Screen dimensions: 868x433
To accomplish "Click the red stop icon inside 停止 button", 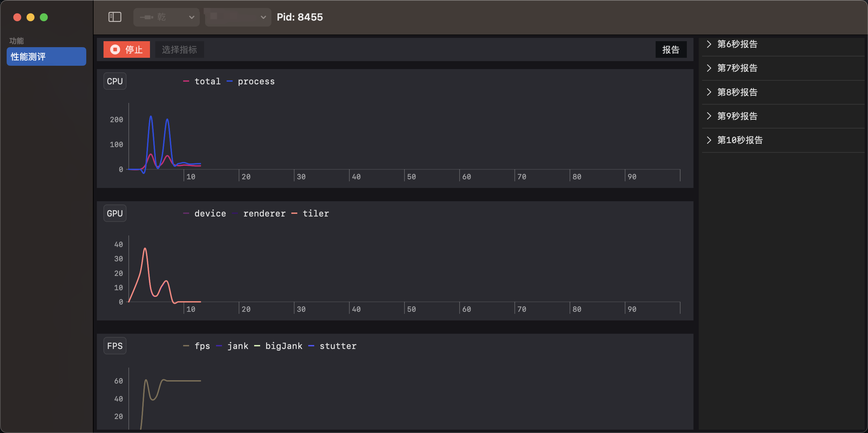I will pyautogui.click(x=115, y=49).
